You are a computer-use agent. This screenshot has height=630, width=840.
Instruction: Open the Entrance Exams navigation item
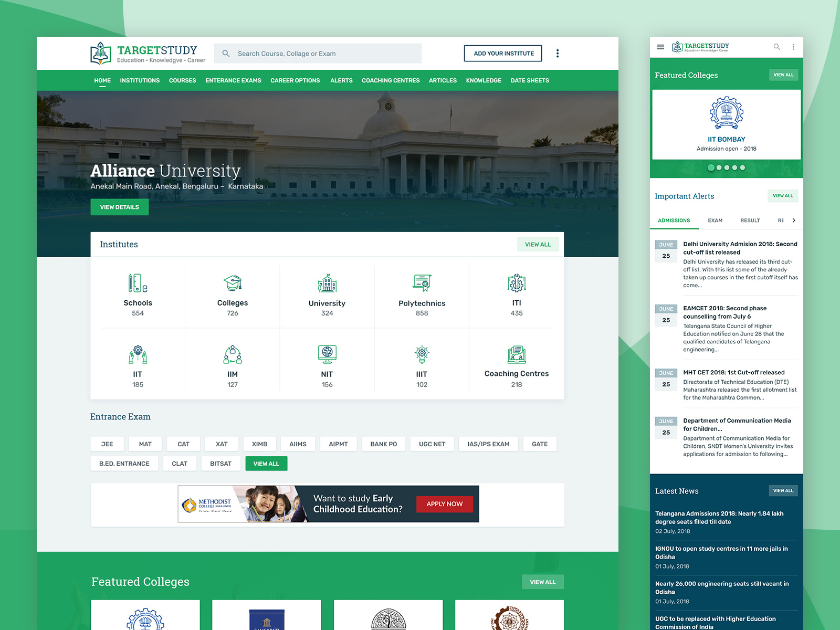233,80
